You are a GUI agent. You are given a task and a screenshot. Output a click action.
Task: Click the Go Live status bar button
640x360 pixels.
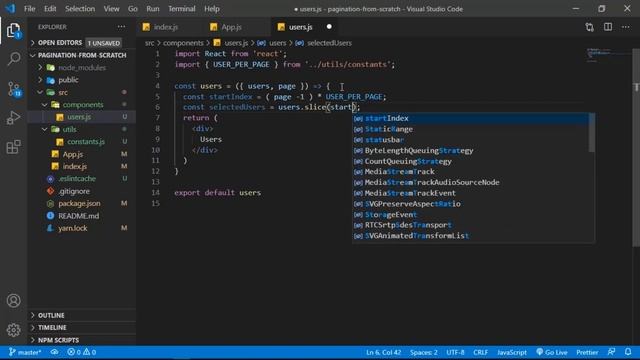551,352
